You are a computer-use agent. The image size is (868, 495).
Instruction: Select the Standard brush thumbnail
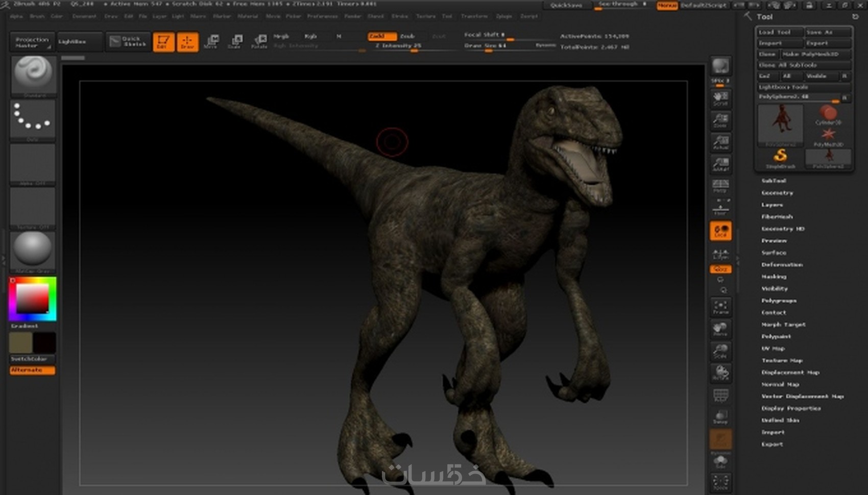click(x=33, y=76)
